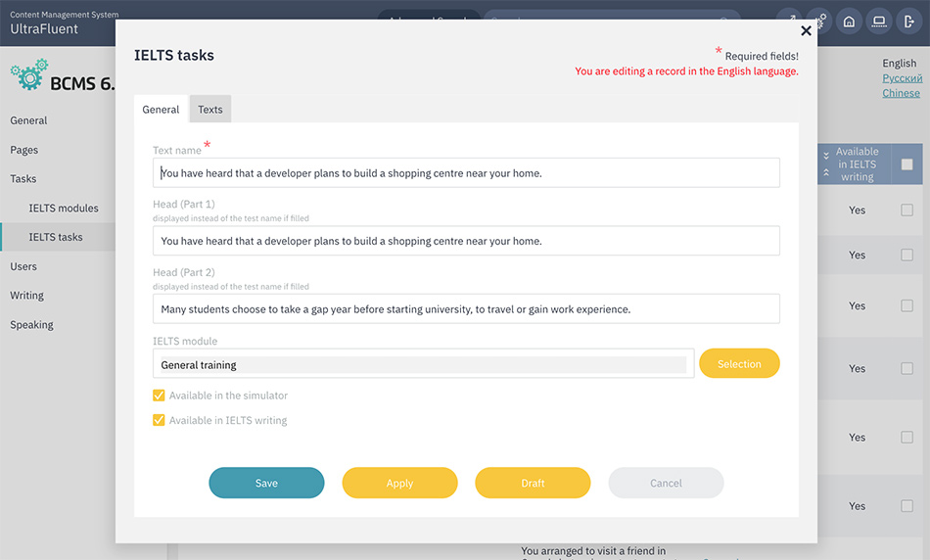Click the Head (Part 2) input field
Screen dimensions: 930x560
[466, 308]
